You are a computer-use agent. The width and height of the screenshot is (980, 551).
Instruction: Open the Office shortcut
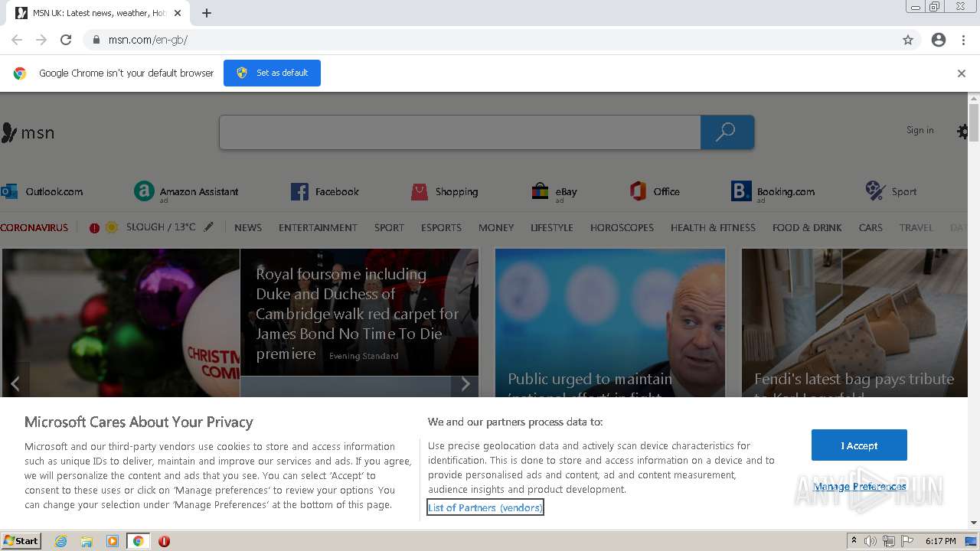pyautogui.click(x=655, y=191)
